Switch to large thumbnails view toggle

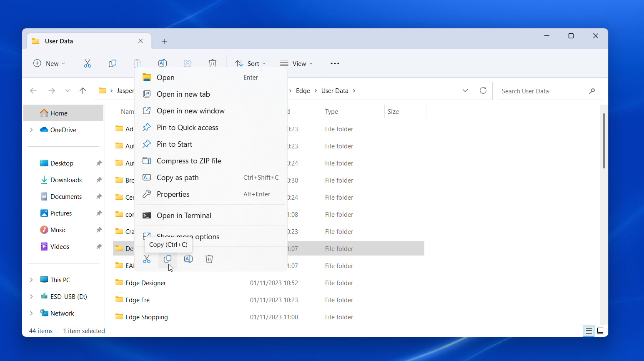[x=600, y=331]
